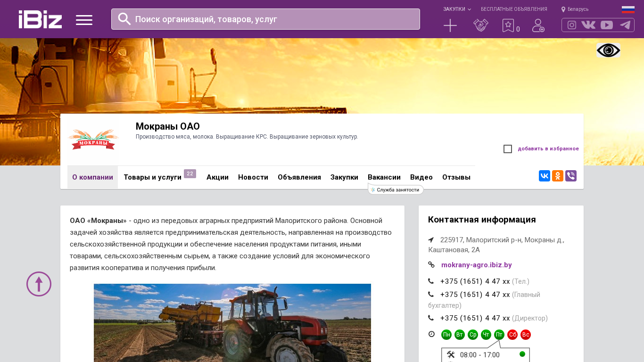Image resolution: width=644 pixels, height=362 pixels.
Task: Toggle the accessibility eye view
Action: [608, 50]
